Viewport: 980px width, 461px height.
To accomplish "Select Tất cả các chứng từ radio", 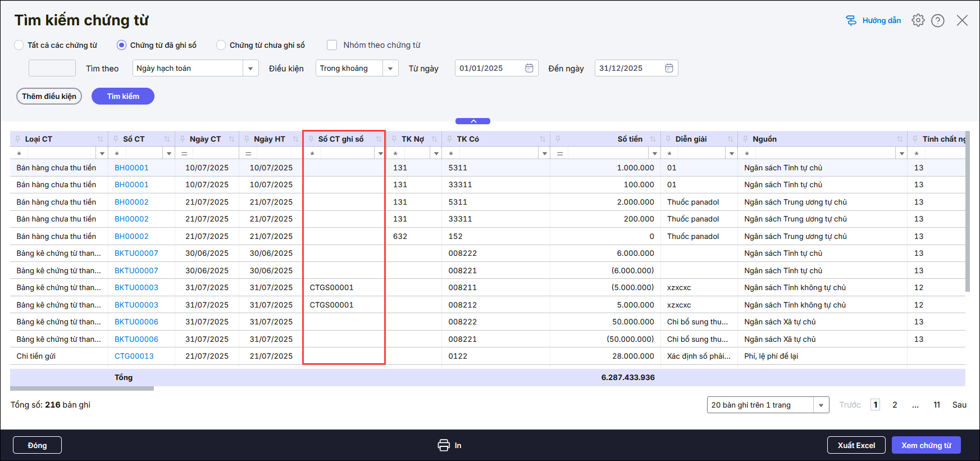I will pyautogui.click(x=19, y=45).
